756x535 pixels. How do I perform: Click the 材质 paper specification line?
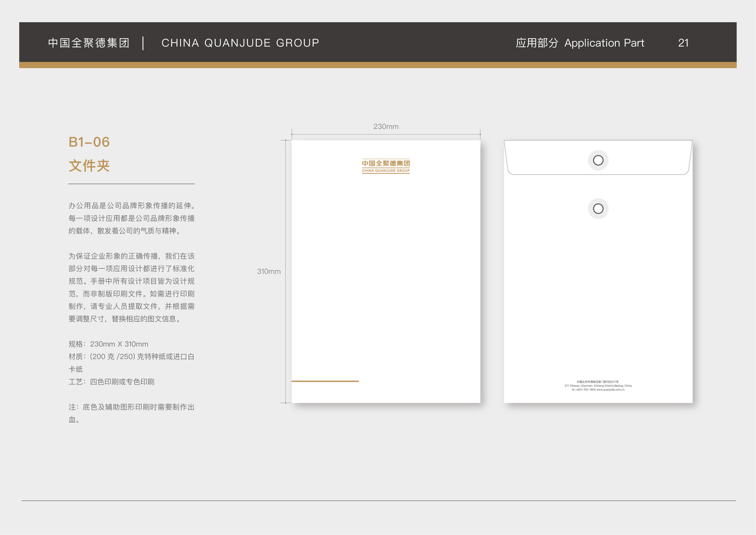[132, 363]
